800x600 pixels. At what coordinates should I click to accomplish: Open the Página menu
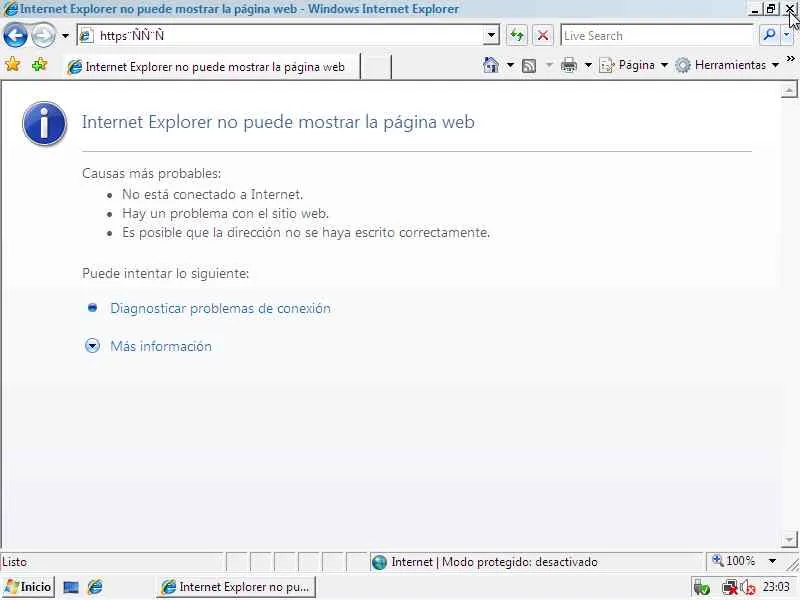click(x=634, y=65)
